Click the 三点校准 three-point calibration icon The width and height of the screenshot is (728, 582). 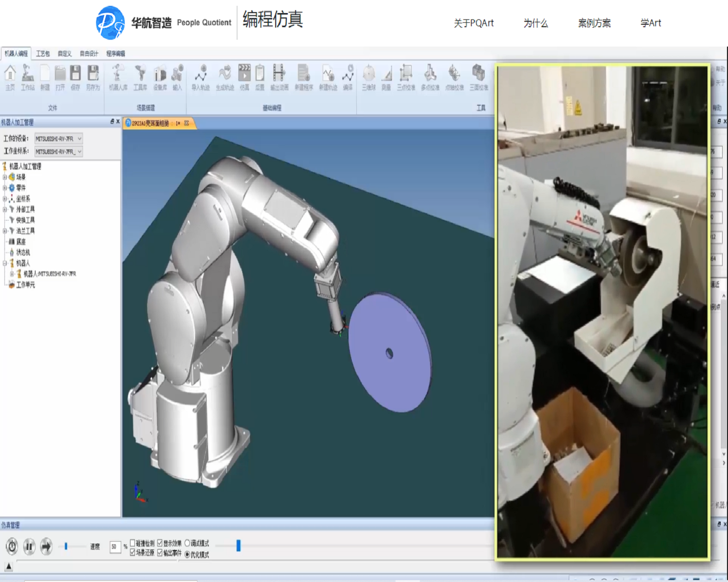[406, 77]
